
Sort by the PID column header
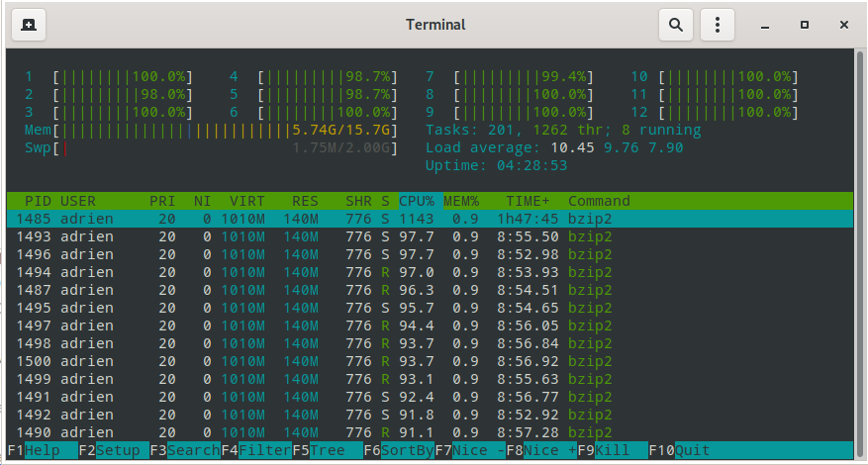click(38, 201)
